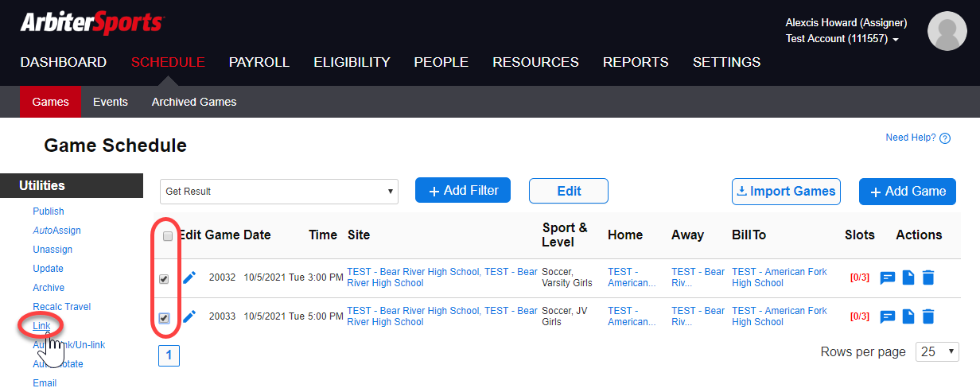Switch to the Archived Games tab

click(x=194, y=102)
